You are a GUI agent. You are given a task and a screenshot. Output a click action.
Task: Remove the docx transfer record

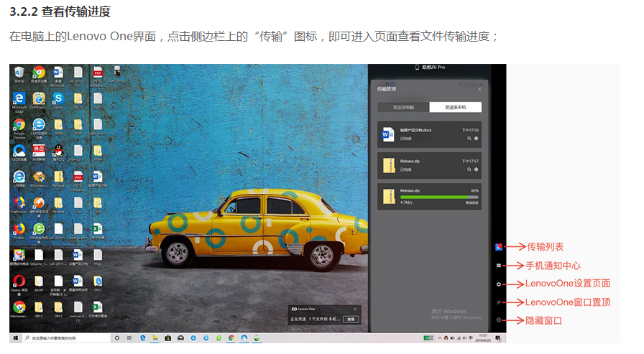(x=477, y=138)
